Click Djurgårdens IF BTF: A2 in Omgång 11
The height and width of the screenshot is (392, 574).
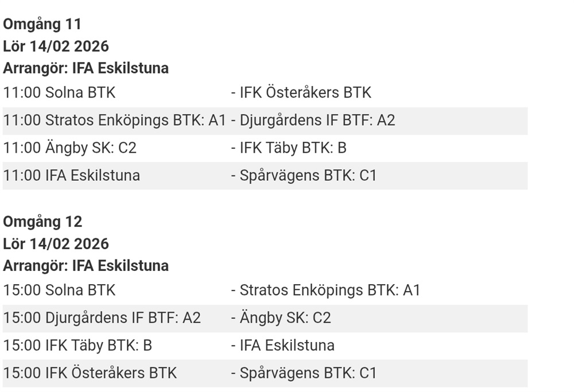(x=317, y=121)
